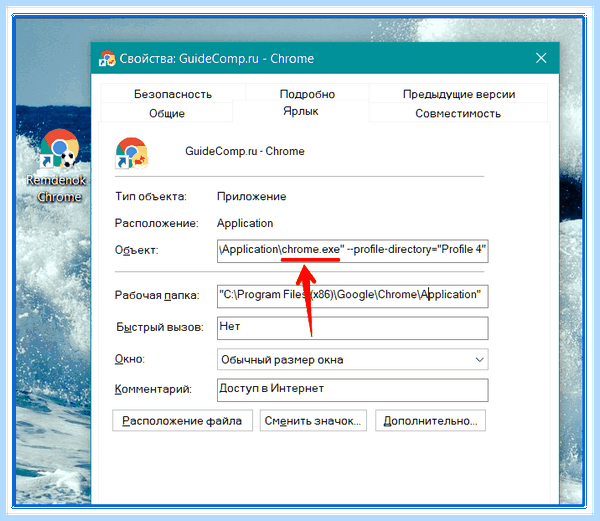Screen dimensions: 600x521
Task: Expand the Окно window size dropdown
Action: [x=352, y=359]
